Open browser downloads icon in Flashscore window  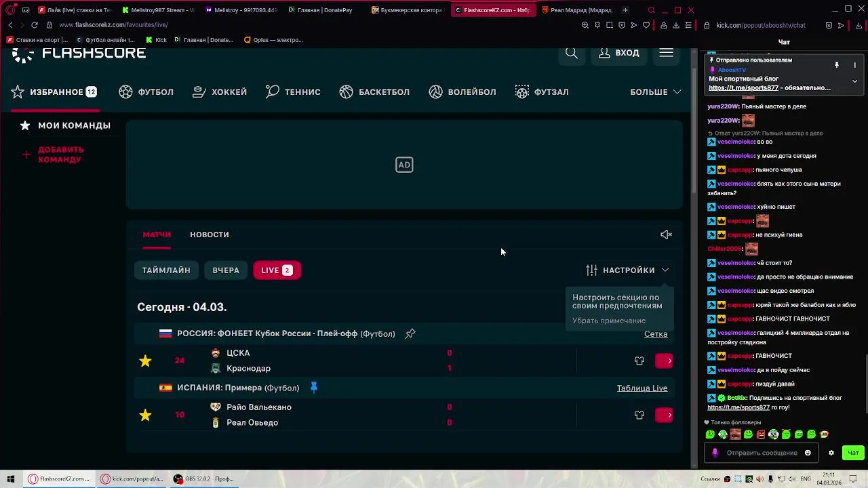click(676, 25)
